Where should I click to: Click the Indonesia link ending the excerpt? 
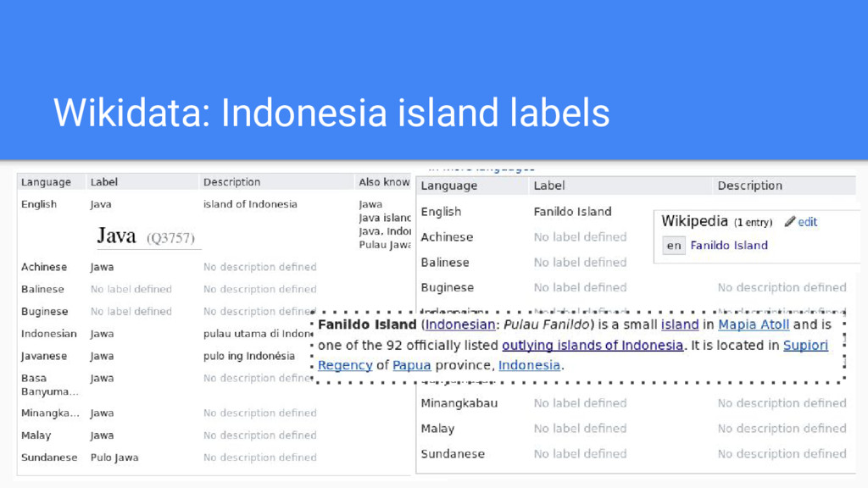click(x=529, y=365)
